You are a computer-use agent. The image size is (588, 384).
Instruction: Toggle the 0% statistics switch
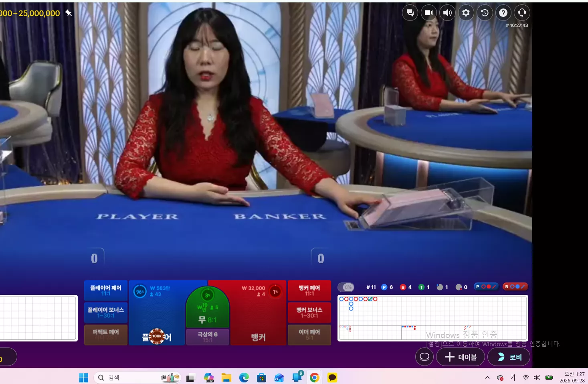pos(346,287)
